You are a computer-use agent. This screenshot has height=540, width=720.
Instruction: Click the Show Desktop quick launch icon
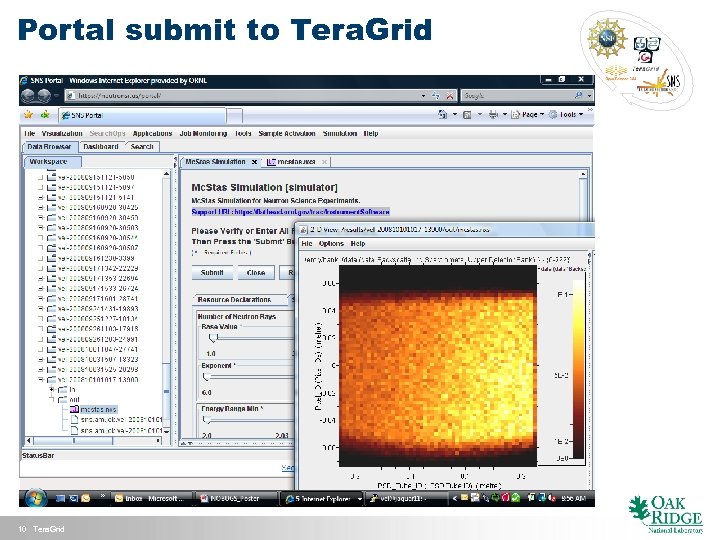point(60,498)
